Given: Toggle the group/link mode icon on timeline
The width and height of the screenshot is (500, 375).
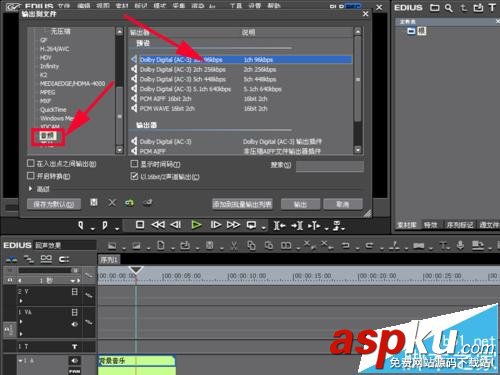Looking at the screenshot, I should coord(46,259).
